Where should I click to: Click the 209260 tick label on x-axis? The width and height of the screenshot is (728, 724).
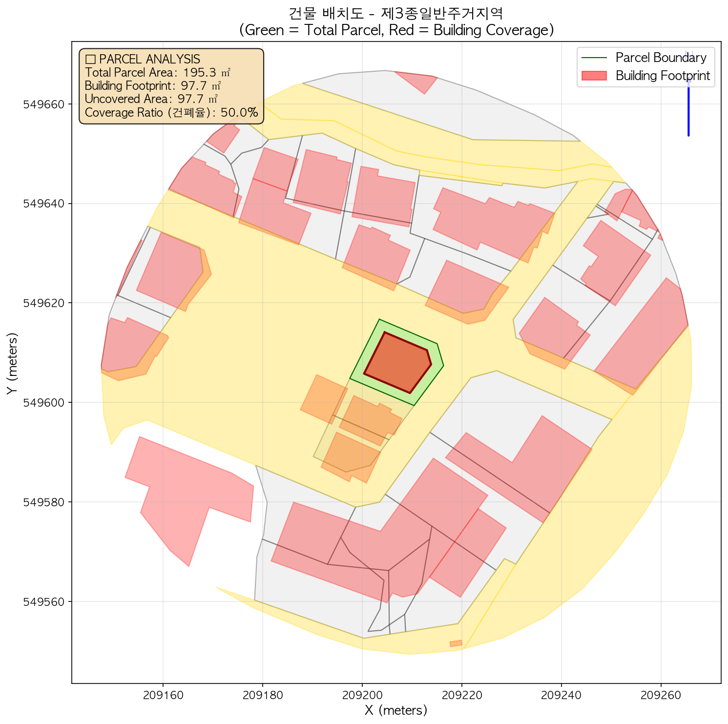point(661,695)
